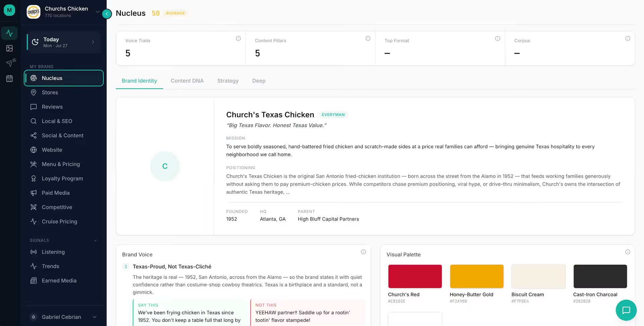Click the circular C brand logo placeholder

[x=165, y=166]
